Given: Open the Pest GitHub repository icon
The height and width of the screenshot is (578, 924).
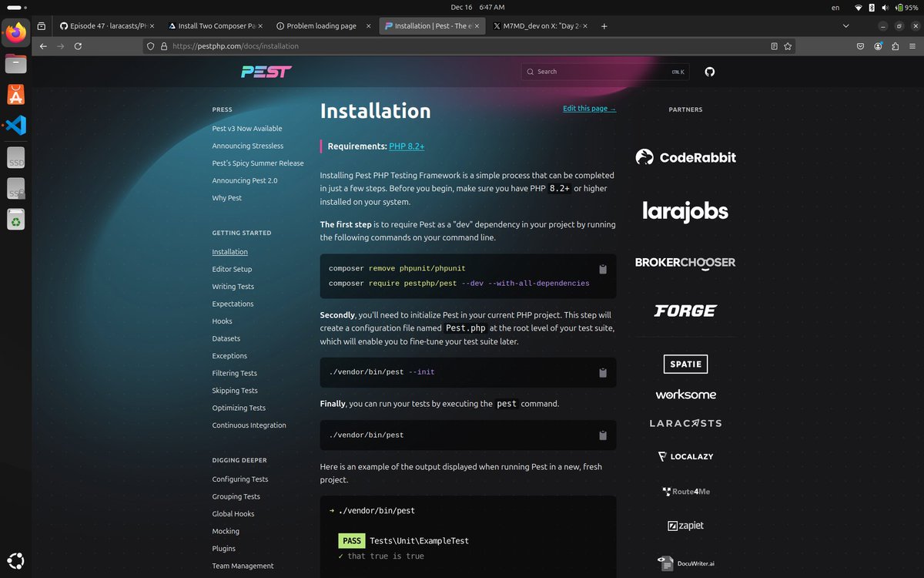Looking at the screenshot, I should pos(710,72).
